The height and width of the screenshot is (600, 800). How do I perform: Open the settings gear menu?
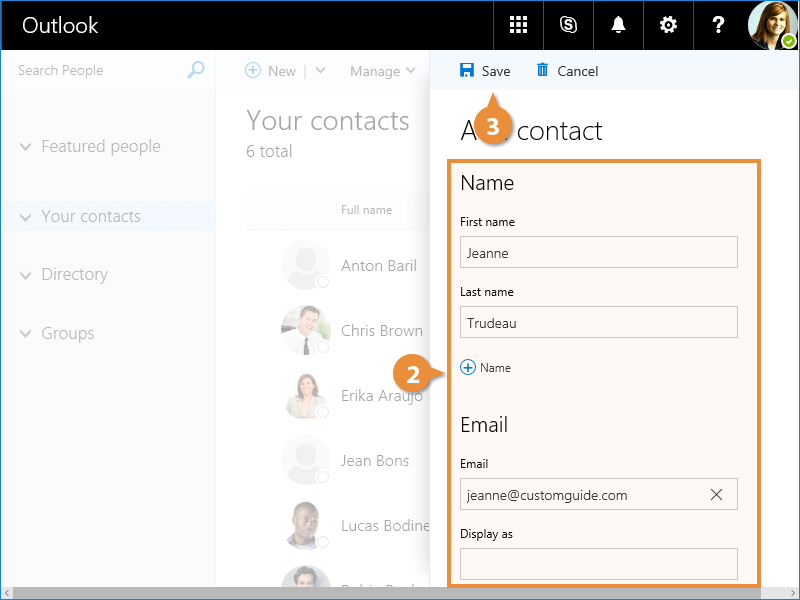pyautogui.click(x=668, y=25)
